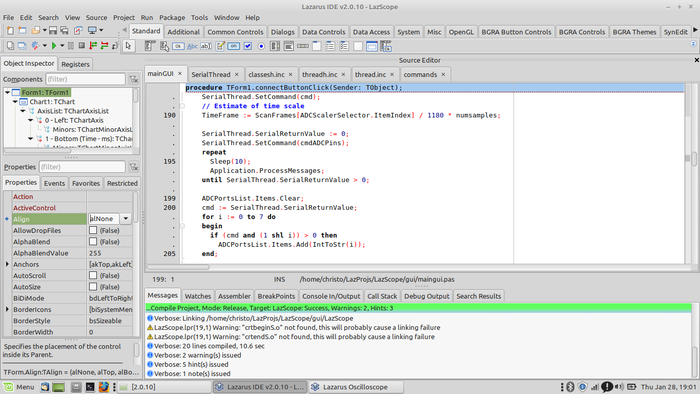
Task: Click the Save All icon
Action: click(x=64, y=30)
